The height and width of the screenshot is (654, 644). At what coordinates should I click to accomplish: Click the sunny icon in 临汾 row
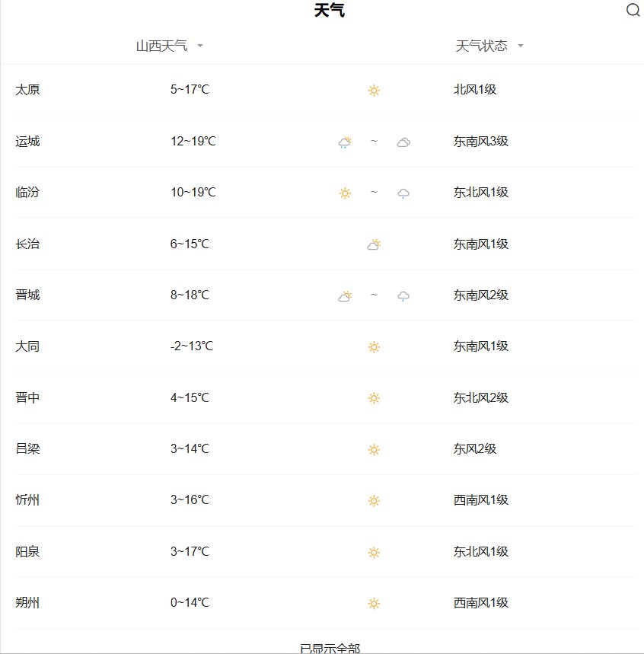tap(345, 193)
